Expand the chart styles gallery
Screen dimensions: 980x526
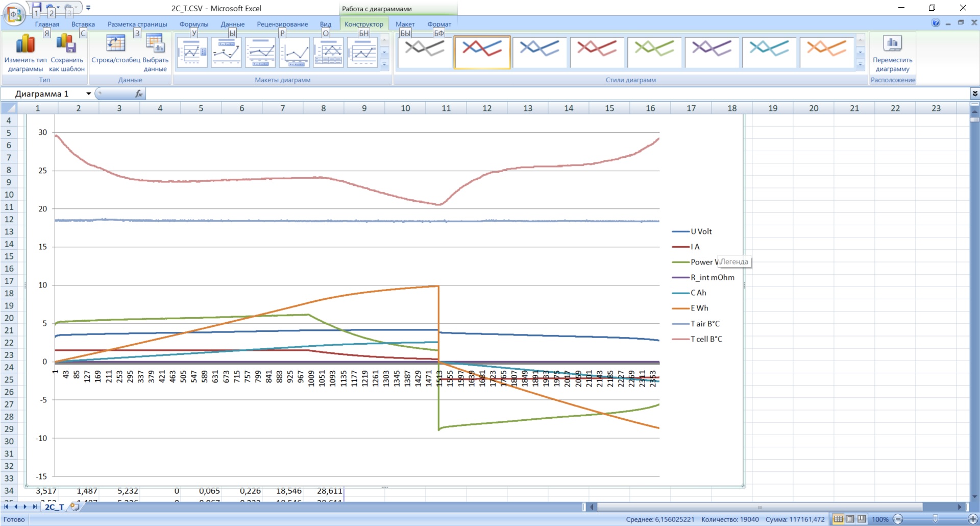coord(860,64)
